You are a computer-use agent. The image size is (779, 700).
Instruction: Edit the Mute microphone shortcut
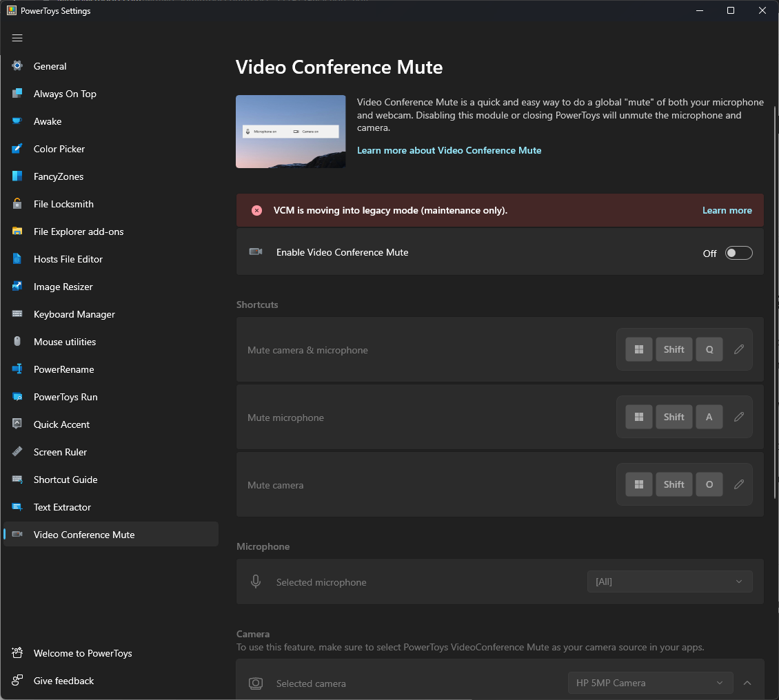point(739,417)
